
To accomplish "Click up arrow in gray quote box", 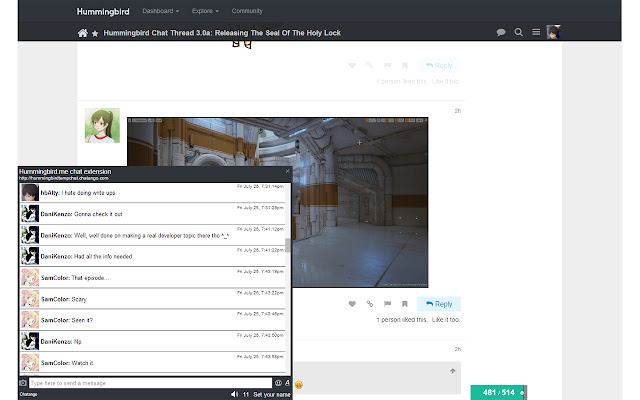I will pyautogui.click(x=453, y=371).
